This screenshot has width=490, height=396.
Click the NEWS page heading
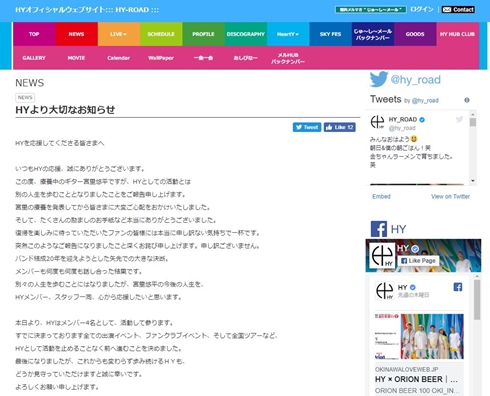(30, 83)
